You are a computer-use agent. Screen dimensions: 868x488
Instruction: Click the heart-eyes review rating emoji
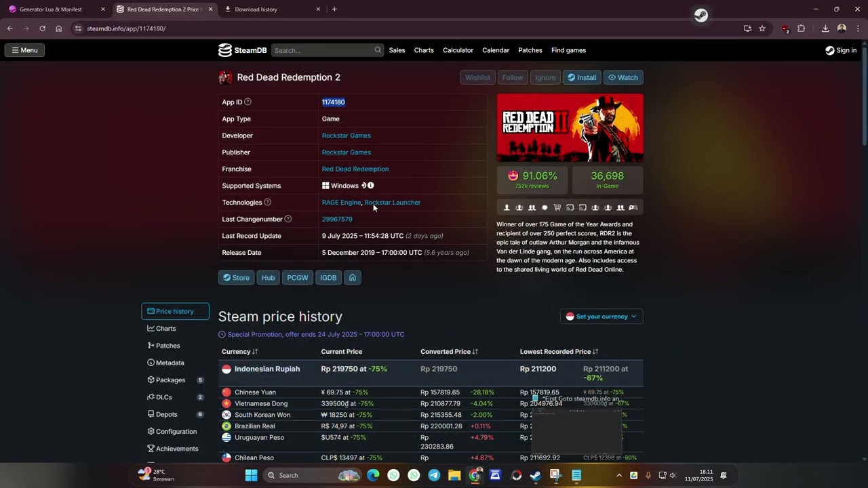pyautogui.click(x=513, y=176)
